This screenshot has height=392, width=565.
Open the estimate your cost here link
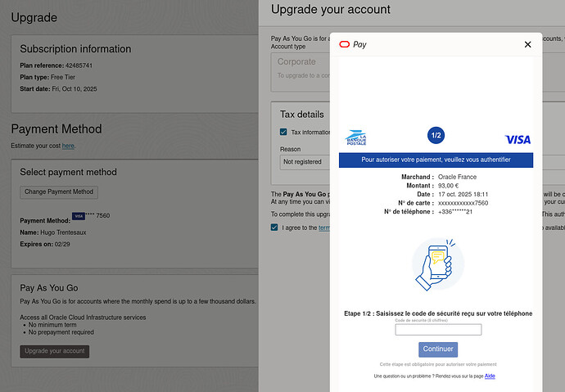(68, 146)
